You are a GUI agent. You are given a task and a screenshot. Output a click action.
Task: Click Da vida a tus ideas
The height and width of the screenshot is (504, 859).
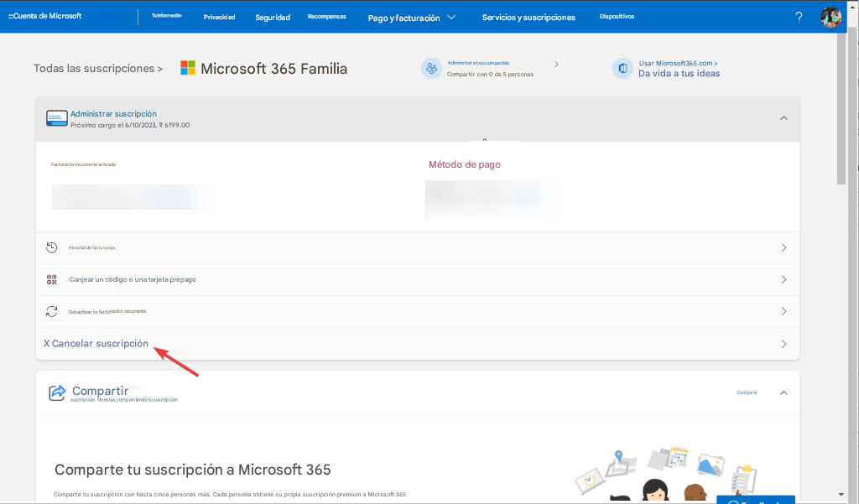pos(679,74)
